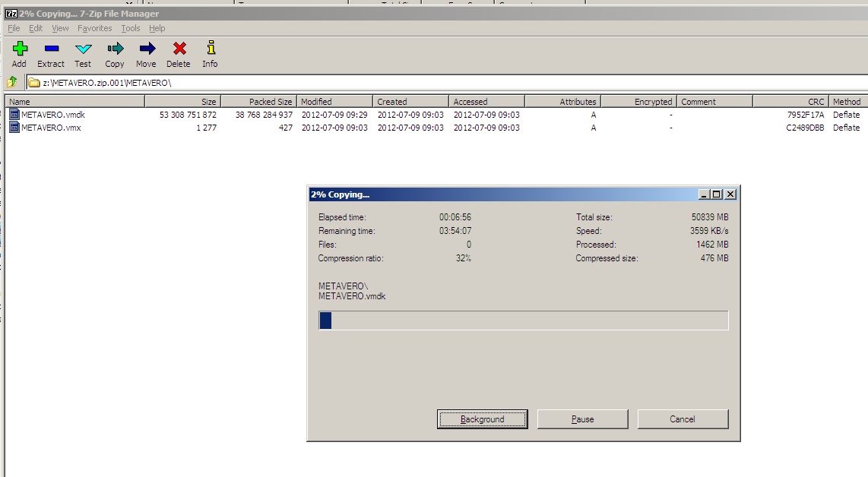Sort by Comment column header
Screen dimensions: 868x477
pos(714,101)
